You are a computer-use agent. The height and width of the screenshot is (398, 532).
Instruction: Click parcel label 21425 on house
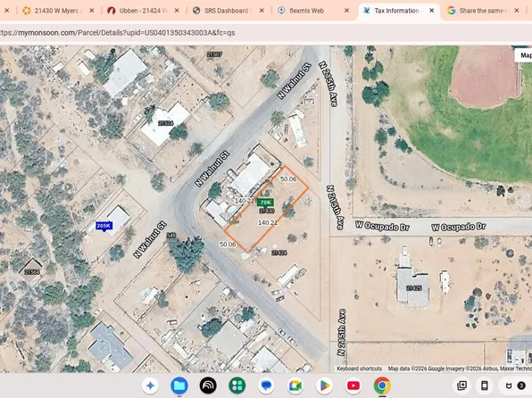point(413,288)
